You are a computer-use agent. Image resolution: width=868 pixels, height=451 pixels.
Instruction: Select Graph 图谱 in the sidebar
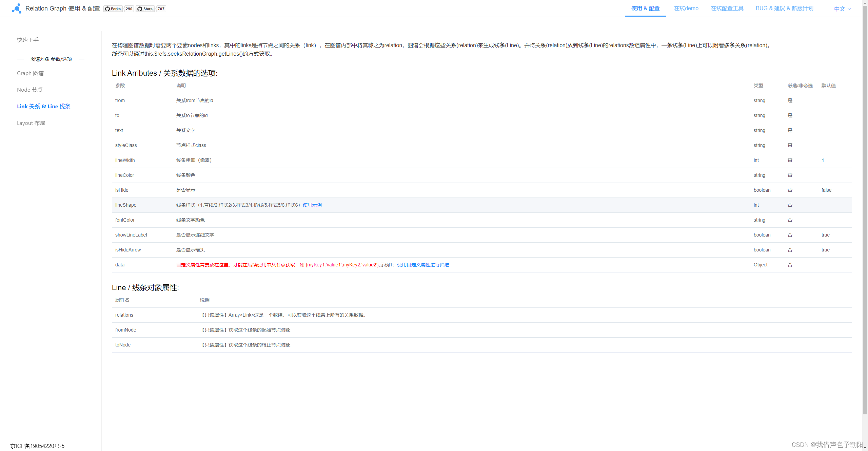[x=30, y=73]
